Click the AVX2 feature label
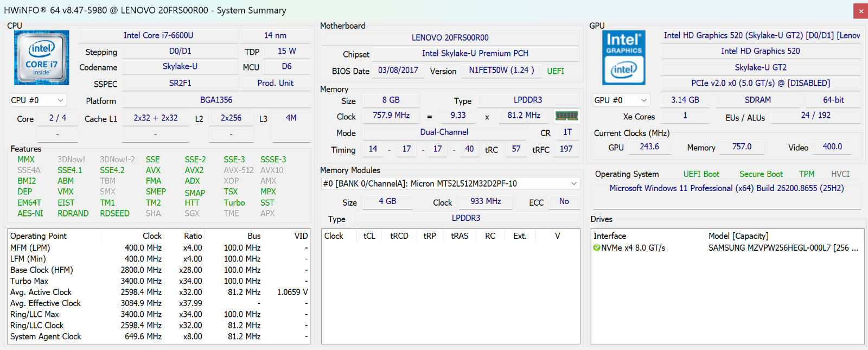Image resolution: width=868 pixels, height=350 pixels. tap(194, 170)
